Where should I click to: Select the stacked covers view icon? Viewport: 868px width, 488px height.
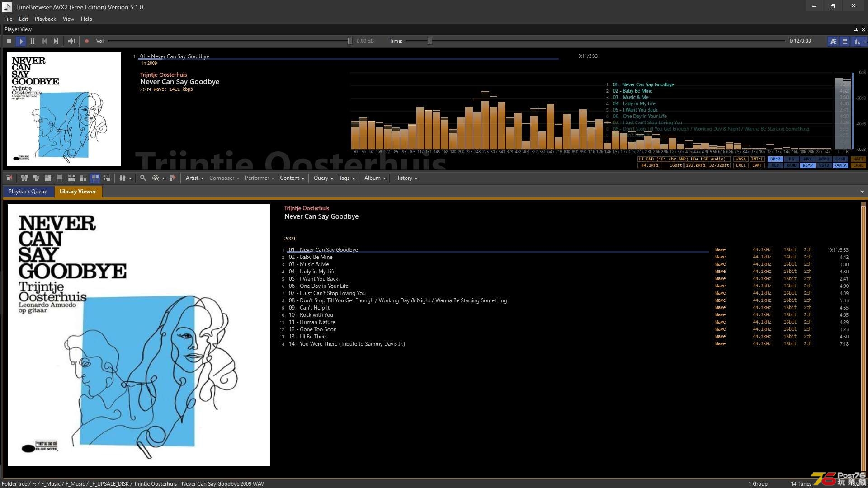click(36, 178)
